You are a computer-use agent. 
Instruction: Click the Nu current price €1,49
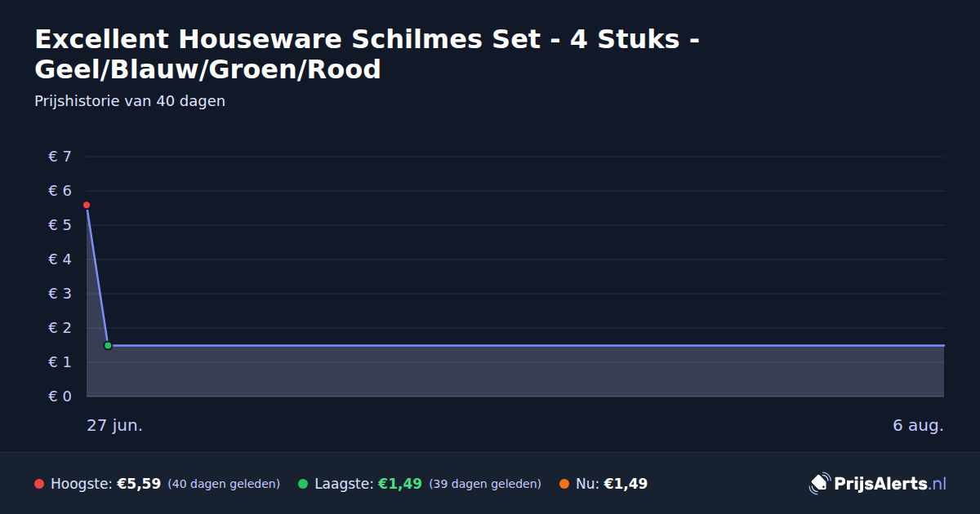point(626,484)
